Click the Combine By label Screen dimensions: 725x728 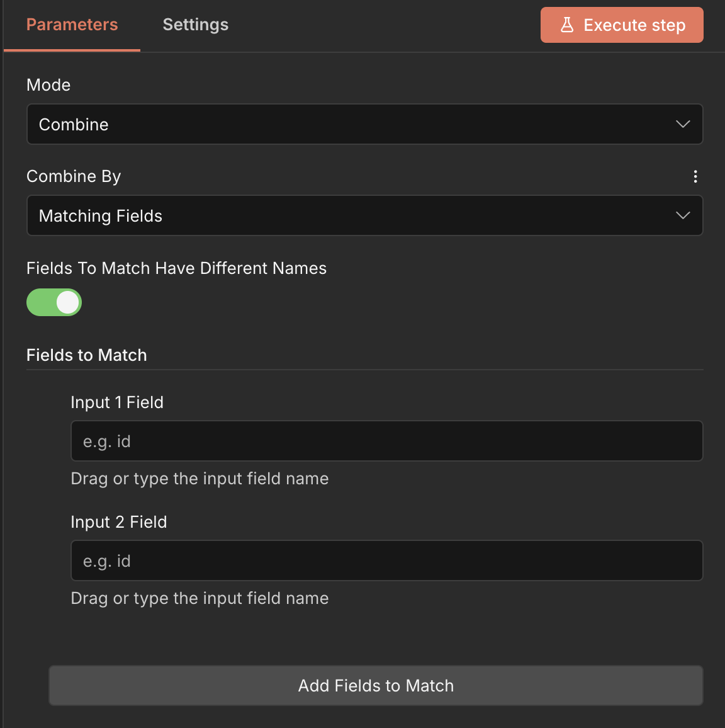tap(74, 176)
